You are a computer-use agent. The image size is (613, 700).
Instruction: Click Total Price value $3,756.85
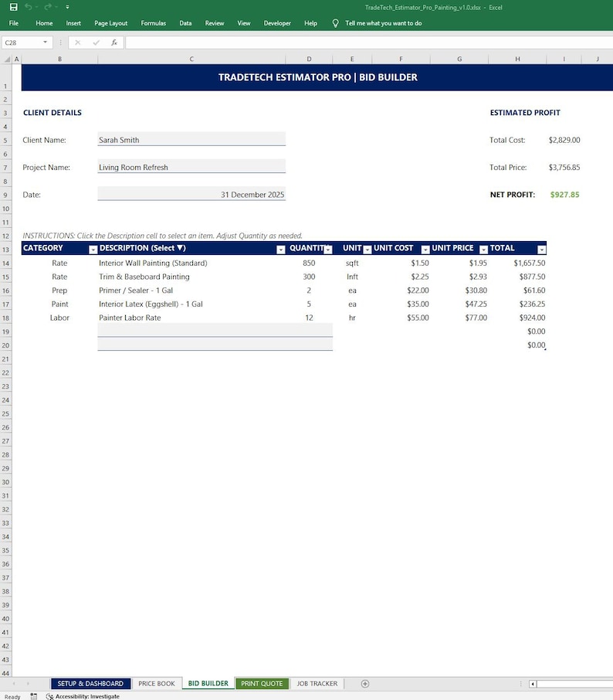[564, 167]
